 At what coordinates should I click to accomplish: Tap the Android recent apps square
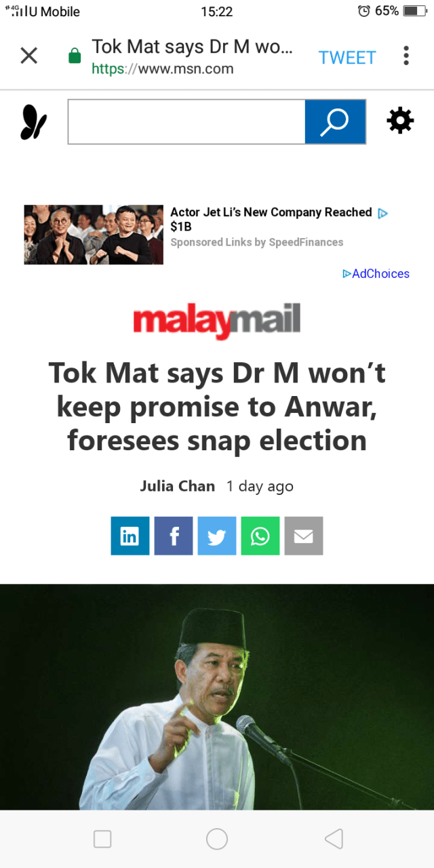tap(102, 839)
